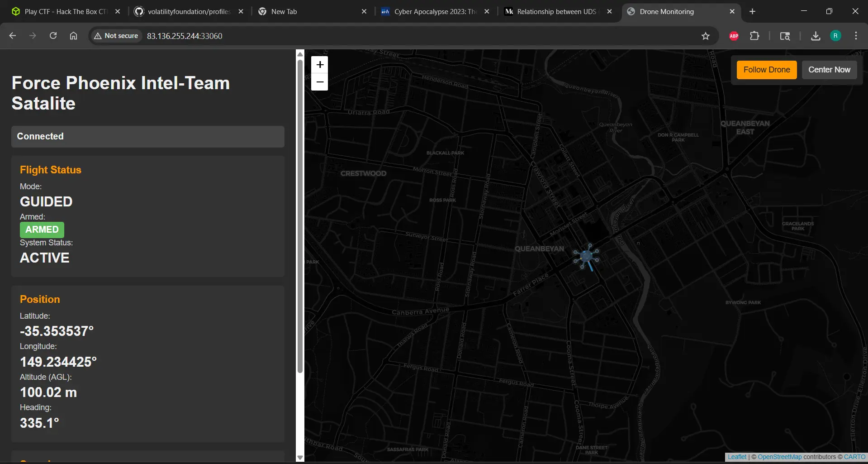Click the Follow Drone button
The height and width of the screenshot is (464, 868).
click(767, 70)
